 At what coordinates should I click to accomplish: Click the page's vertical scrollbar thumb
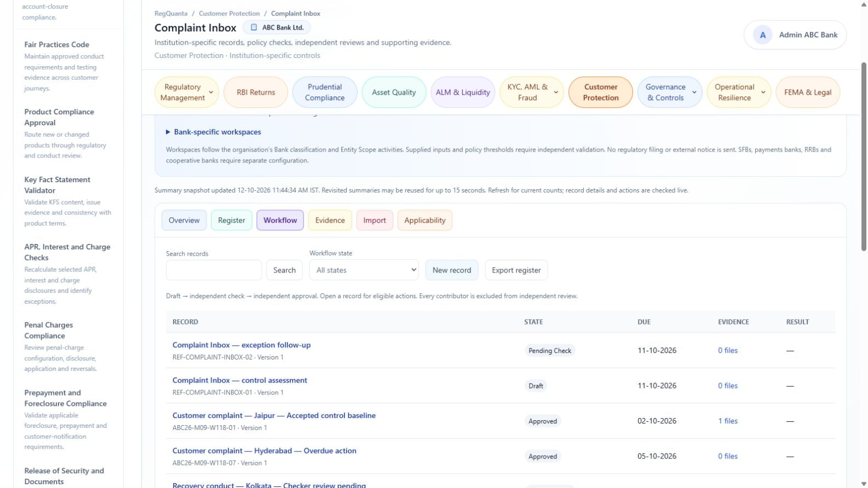click(864, 156)
